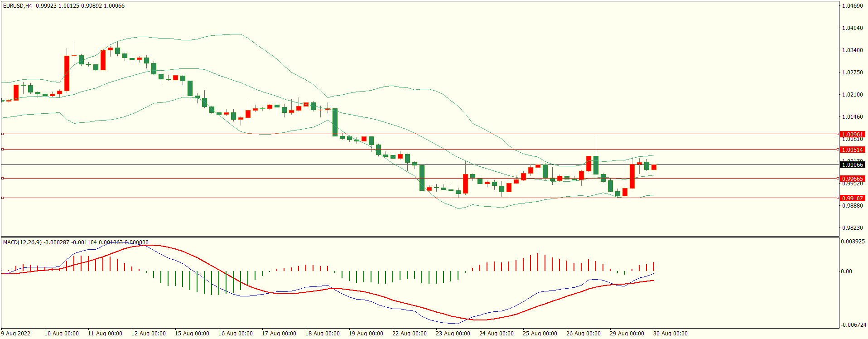868x339 pixels.
Task: Click the red 1.00514 price tag
Action: 852,150
